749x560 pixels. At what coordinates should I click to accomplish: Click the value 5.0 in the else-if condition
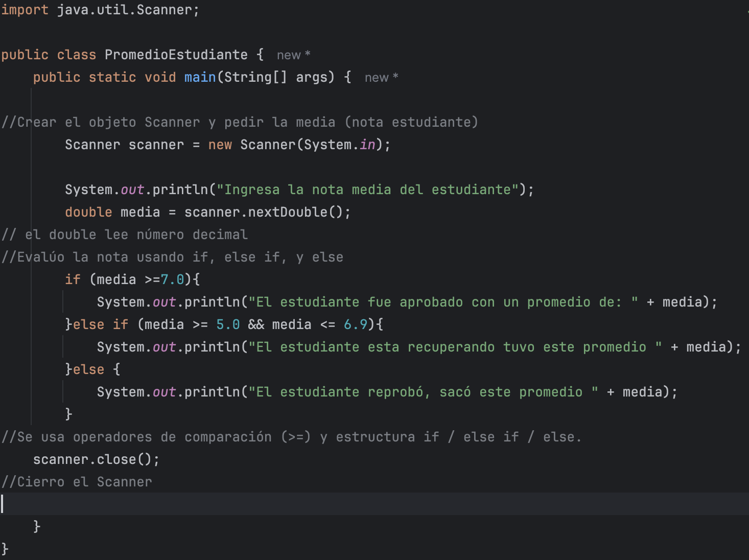[x=228, y=324]
